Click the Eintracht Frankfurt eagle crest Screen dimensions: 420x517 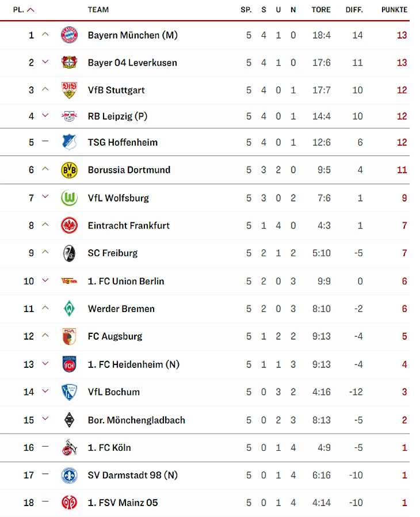69,226
